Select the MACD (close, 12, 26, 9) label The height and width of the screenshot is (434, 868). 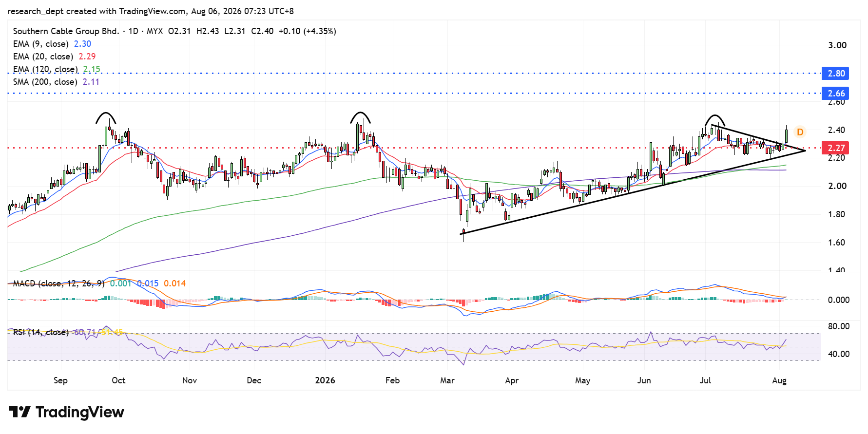59,283
